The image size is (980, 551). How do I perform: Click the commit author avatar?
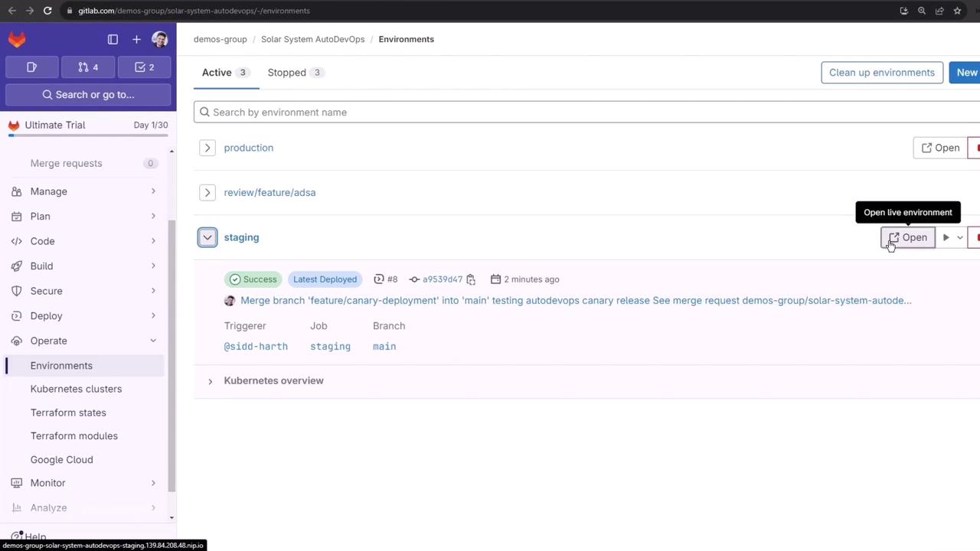coord(230,301)
